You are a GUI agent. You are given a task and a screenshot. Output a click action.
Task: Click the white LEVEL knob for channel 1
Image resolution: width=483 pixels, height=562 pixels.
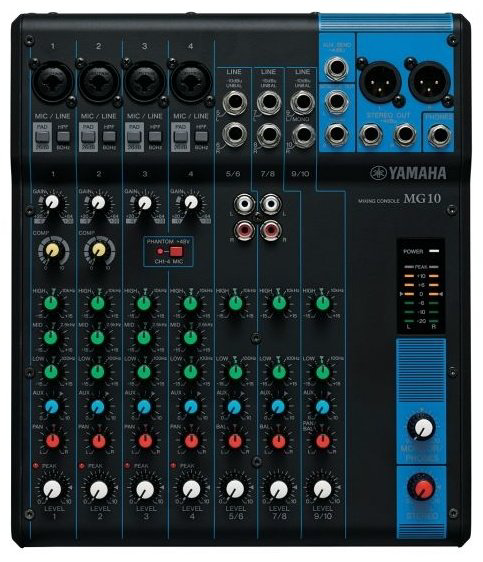(53, 489)
